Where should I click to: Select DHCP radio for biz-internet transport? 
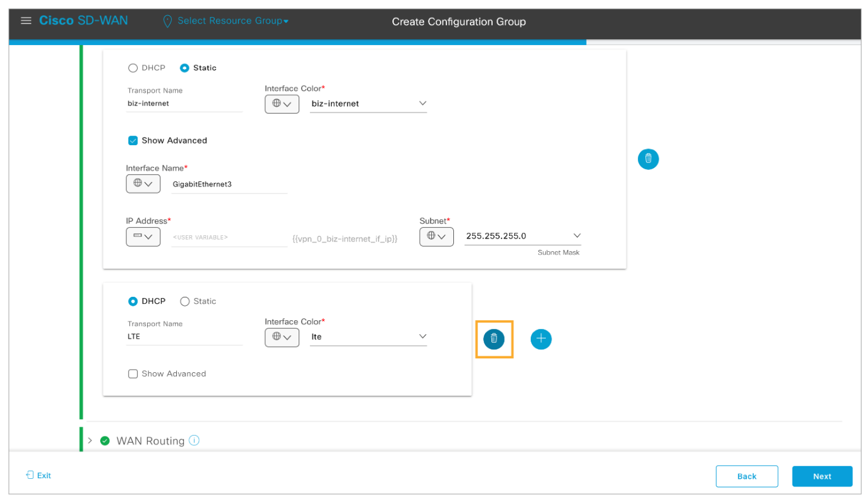133,68
